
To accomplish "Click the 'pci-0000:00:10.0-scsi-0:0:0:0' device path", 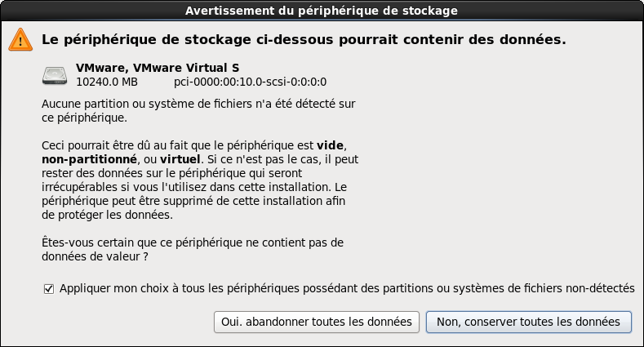I will tap(250, 82).
